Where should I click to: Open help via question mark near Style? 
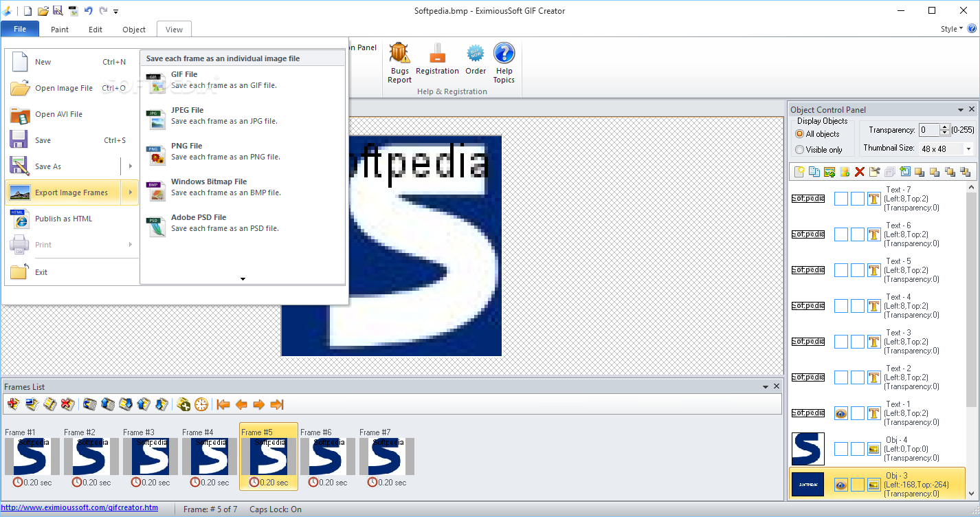972,29
